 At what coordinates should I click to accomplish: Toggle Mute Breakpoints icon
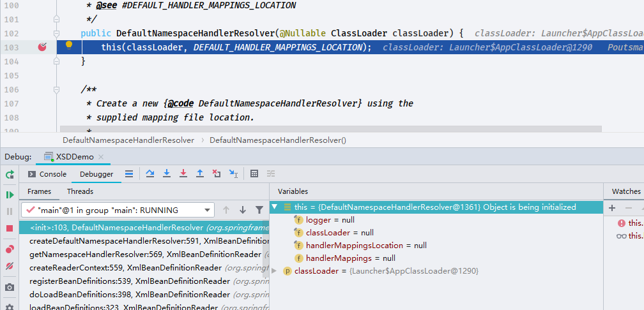click(10, 266)
